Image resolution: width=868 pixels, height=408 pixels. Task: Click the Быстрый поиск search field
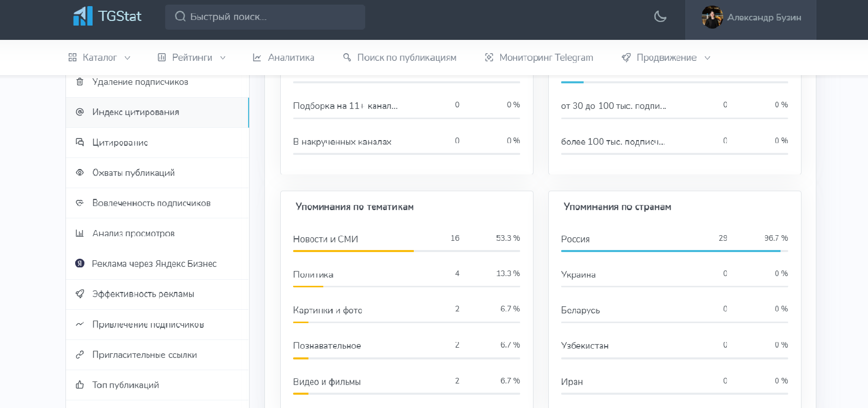coord(265,17)
